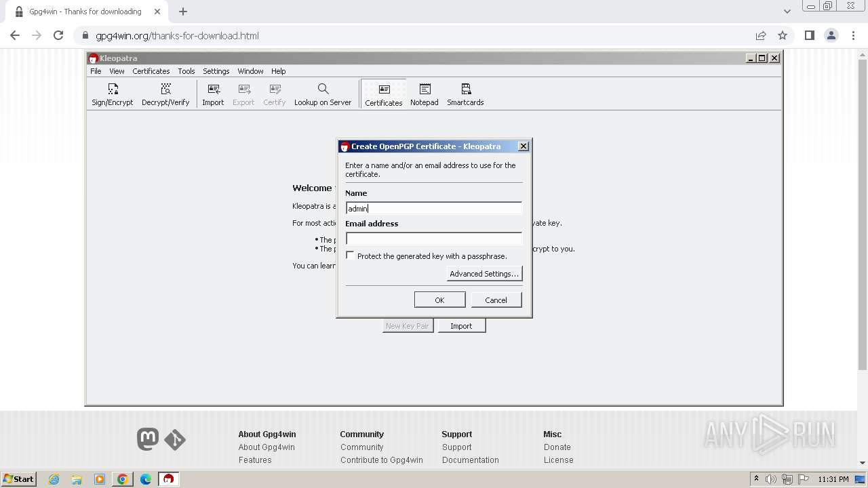Open the git repository icon
This screenshot has width=868, height=488.
click(175, 440)
